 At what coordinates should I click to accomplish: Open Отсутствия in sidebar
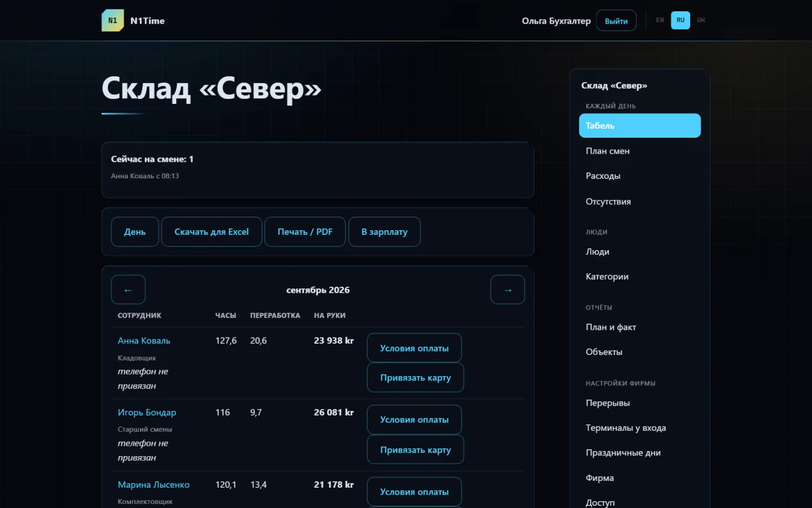coord(640,202)
